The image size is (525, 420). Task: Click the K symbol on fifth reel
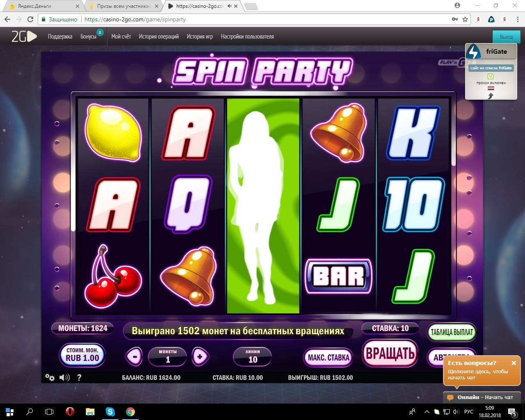[x=414, y=133]
